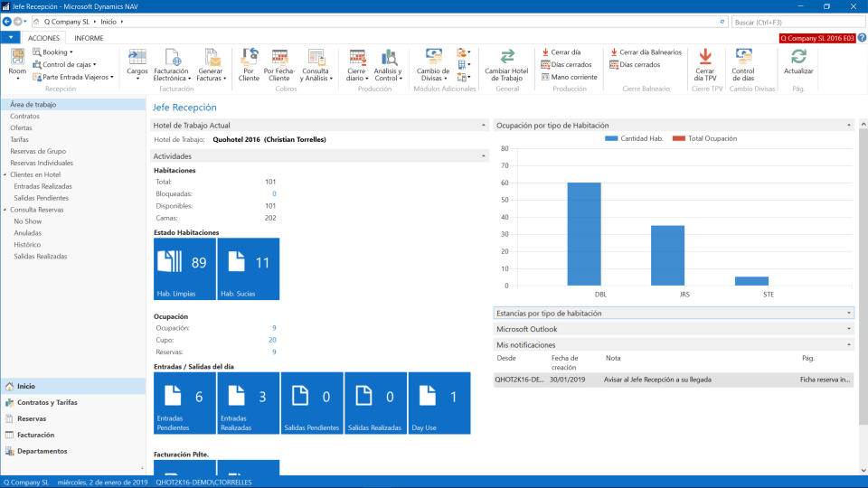Image resolution: width=868 pixels, height=488 pixels.
Task: Open the Hab. Limpias 89 tile
Action: (x=184, y=269)
